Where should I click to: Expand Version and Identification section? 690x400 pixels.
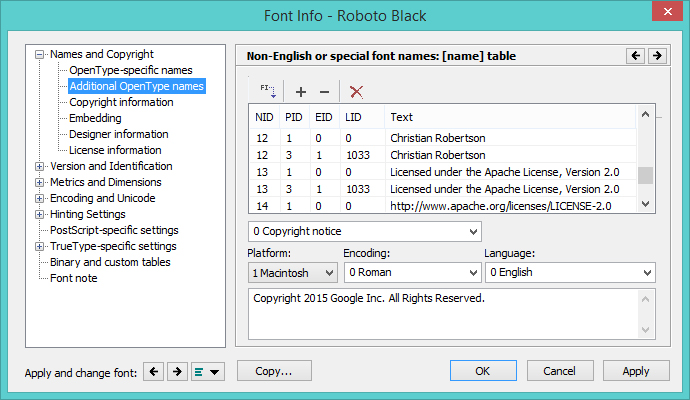pos(40,166)
